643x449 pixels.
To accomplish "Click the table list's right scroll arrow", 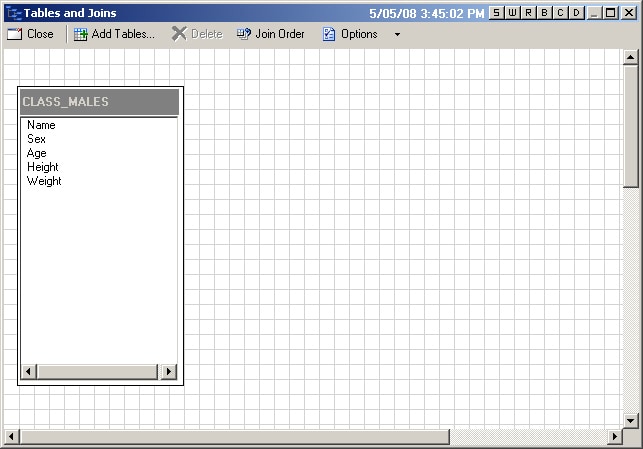I will pos(168,372).
